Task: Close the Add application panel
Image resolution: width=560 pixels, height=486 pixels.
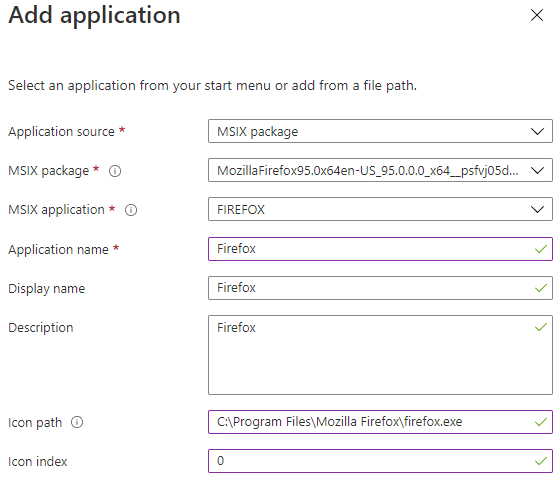Action: pos(537,15)
